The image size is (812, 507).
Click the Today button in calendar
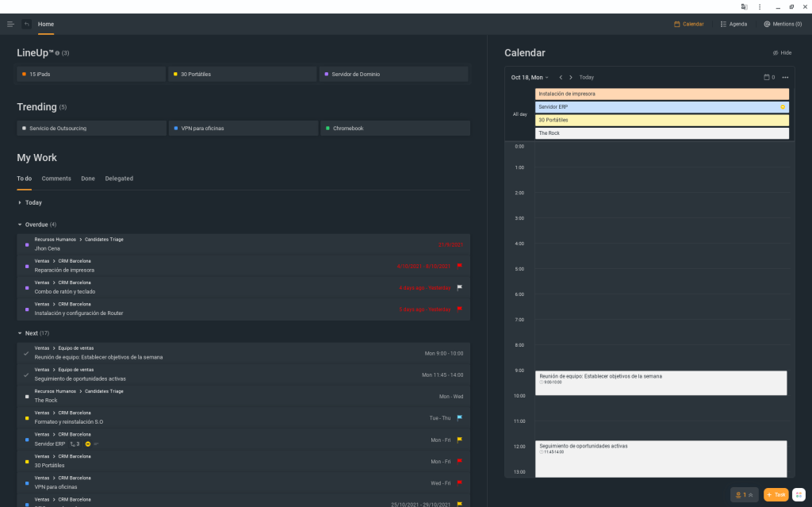[586, 77]
